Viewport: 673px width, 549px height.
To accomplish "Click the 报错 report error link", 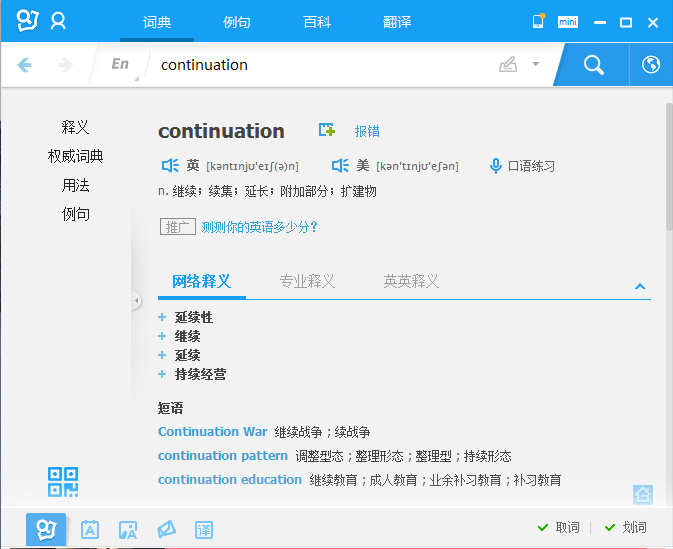I will click(367, 131).
